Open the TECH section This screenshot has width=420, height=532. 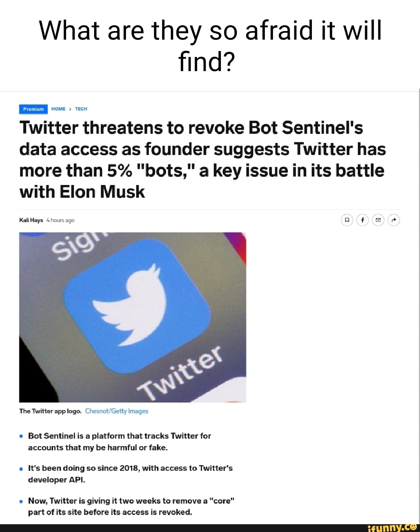tap(81, 109)
